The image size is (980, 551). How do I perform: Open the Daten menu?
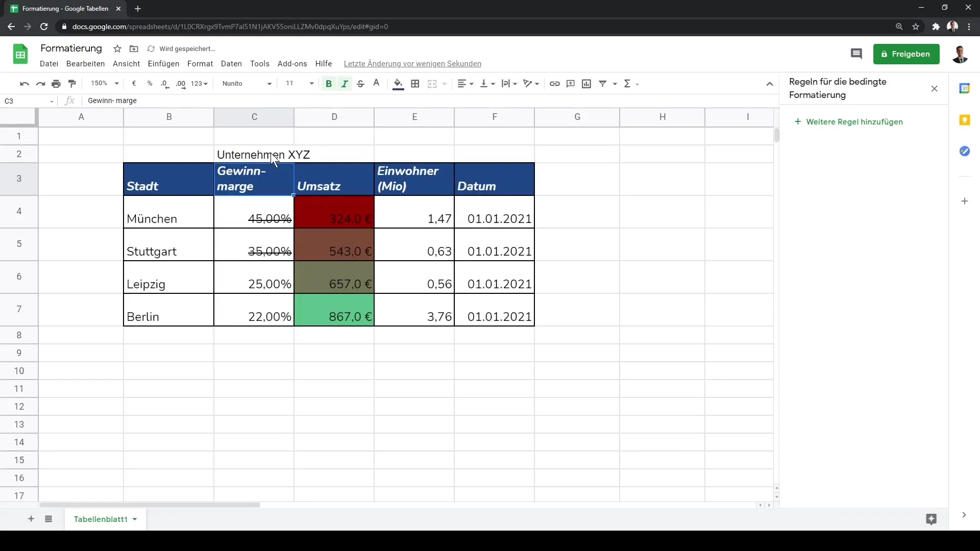coord(231,64)
